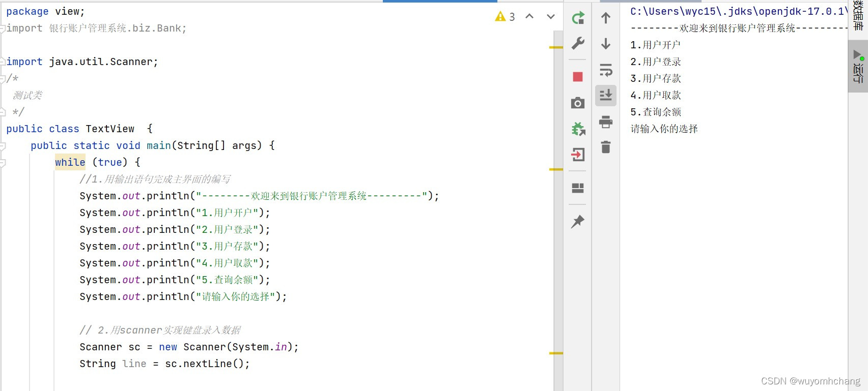The height and width of the screenshot is (391, 868).
Task: Collapse the import block fold marker
Action: pos(3,28)
